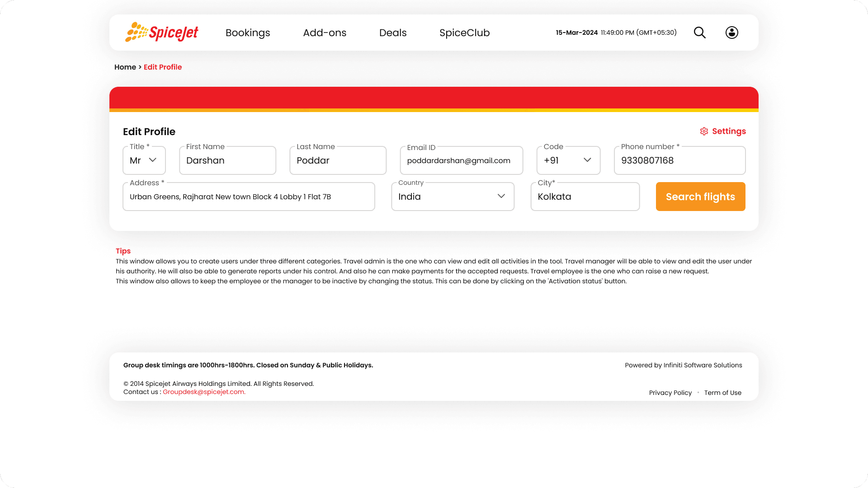This screenshot has width=868, height=488.
Task: Click the Phone number field
Action: click(x=679, y=161)
